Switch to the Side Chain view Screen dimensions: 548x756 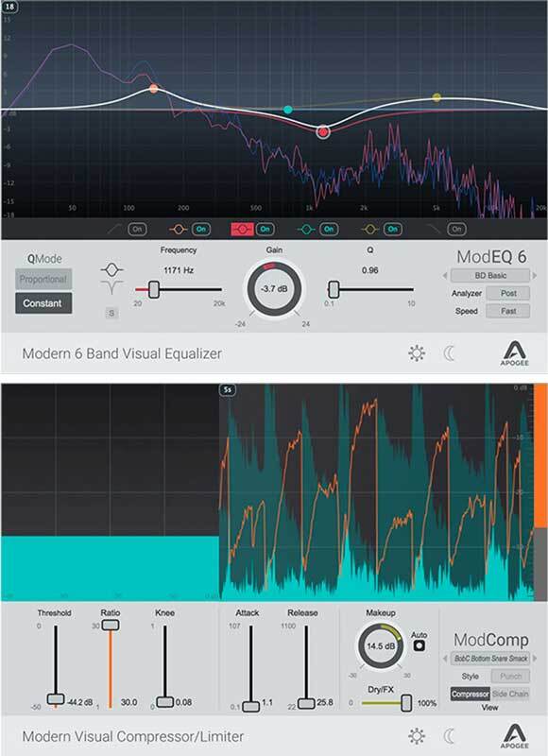pos(510,694)
